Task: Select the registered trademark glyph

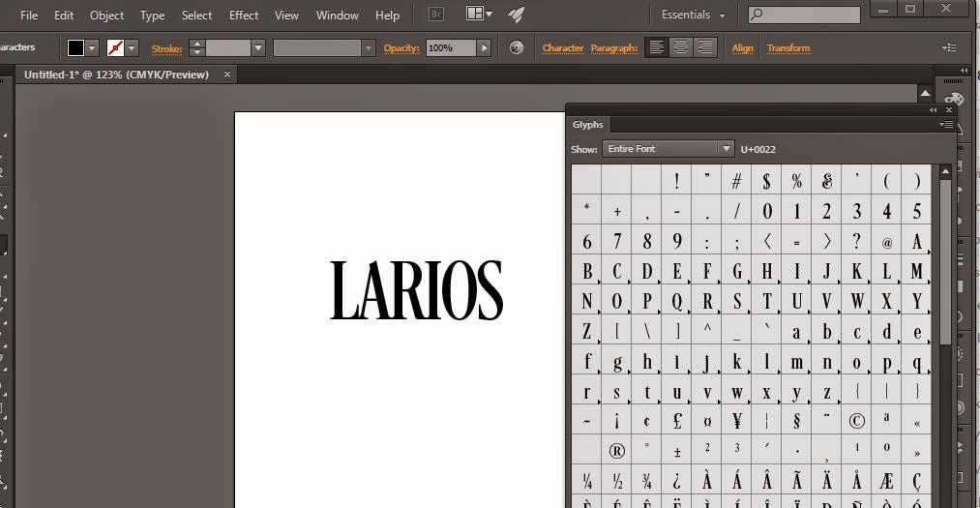Action: [616, 451]
